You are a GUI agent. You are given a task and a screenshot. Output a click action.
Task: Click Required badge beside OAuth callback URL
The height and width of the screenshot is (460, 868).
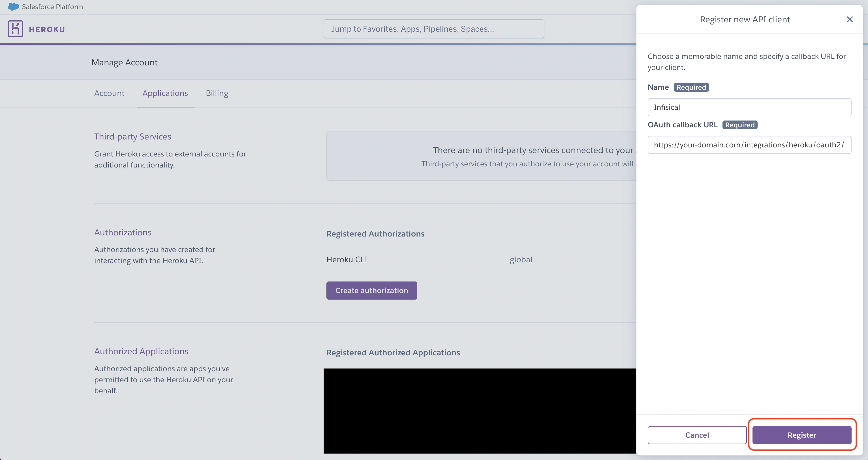pyautogui.click(x=740, y=124)
